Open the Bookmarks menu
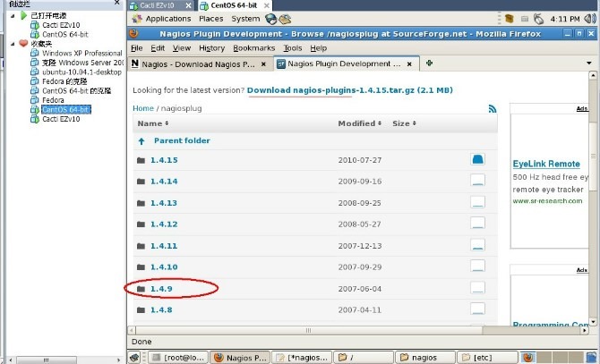Image resolution: width=600 pixels, height=364 pixels. (253, 48)
